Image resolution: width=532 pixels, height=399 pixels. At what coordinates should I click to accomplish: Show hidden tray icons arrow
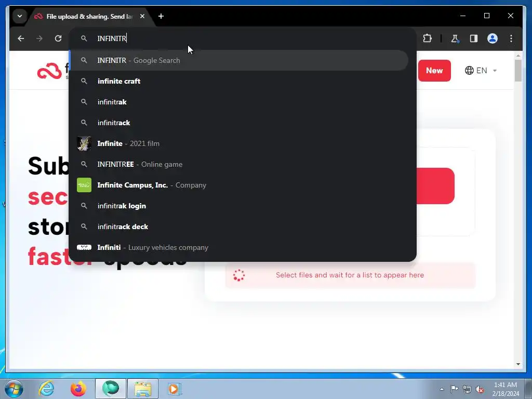click(x=442, y=389)
